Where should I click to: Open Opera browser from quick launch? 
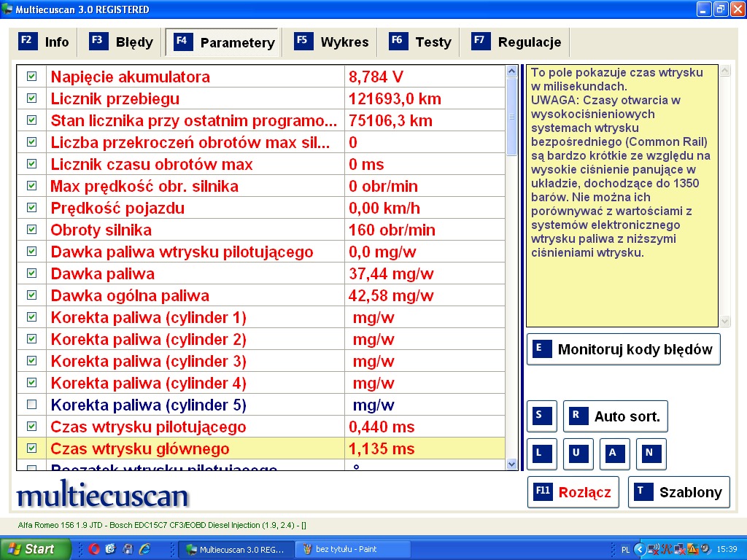(x=93, y=549)
